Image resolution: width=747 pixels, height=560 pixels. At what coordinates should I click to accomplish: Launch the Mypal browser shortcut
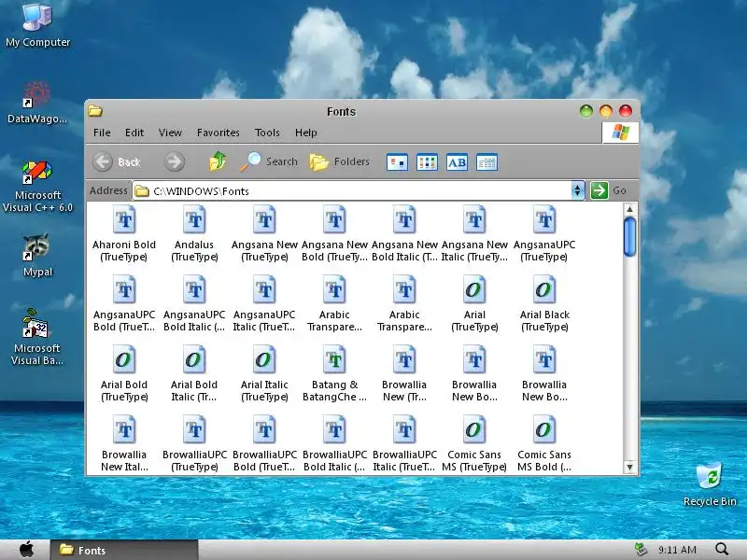(37, 255)
